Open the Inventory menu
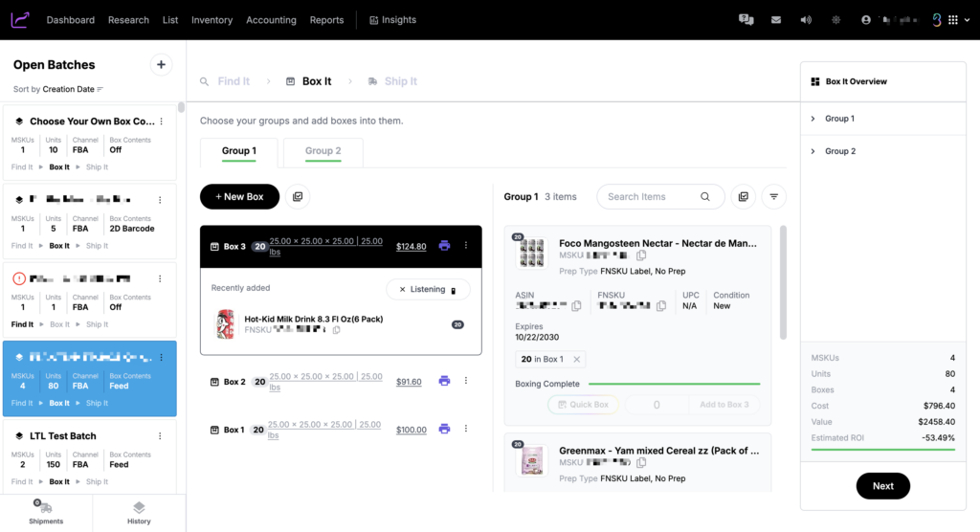 (212, 20)
